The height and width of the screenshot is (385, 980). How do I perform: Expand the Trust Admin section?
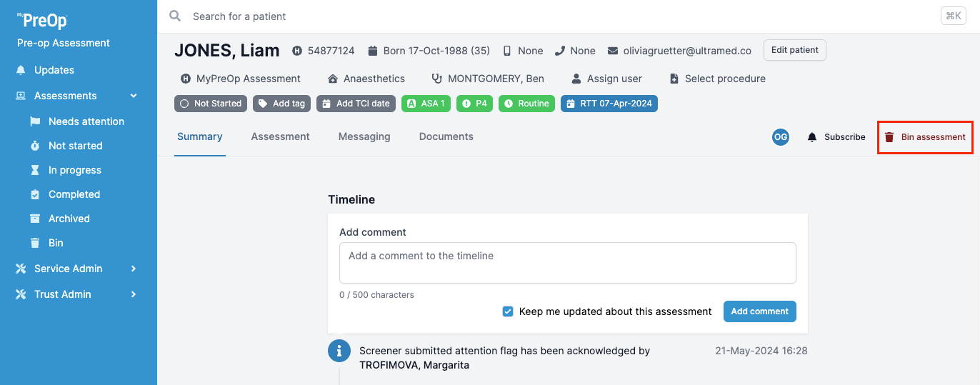point(134,294)
